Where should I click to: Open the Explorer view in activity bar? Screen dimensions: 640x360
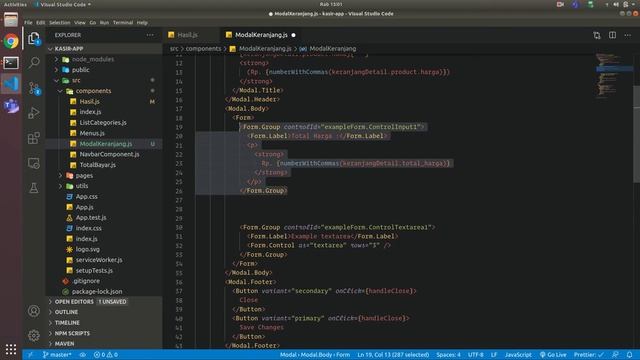pyautogui.click(x=34, y=38)
